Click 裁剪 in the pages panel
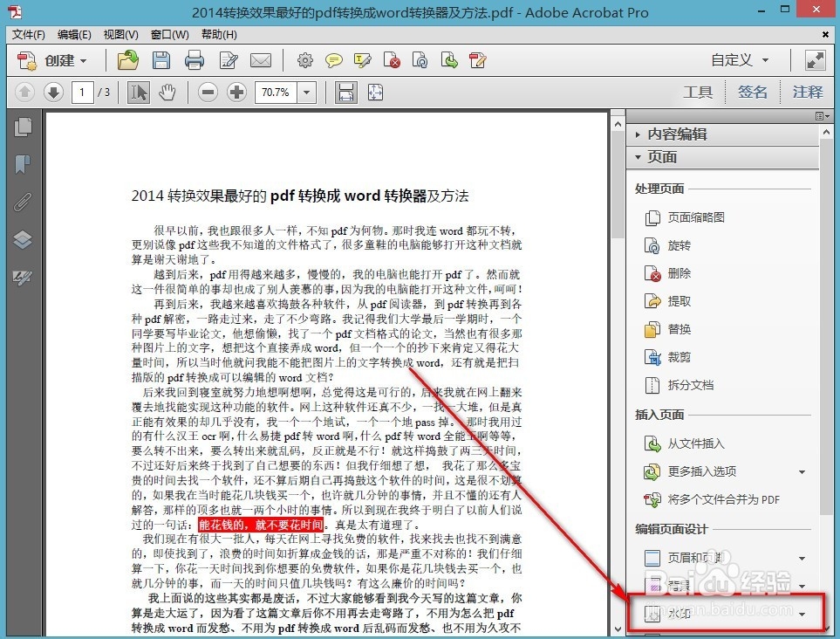The image size is (840, 639). click(667, 358)
